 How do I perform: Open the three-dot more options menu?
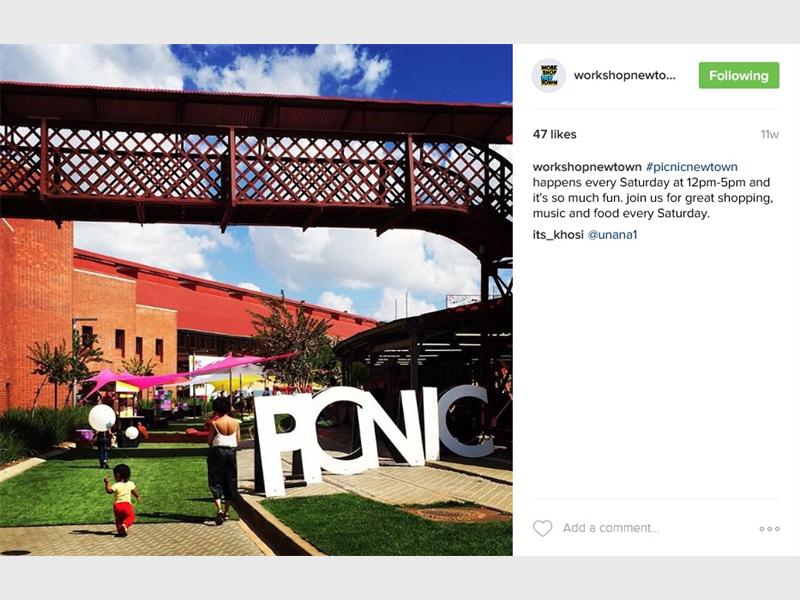tap(769, 529)
